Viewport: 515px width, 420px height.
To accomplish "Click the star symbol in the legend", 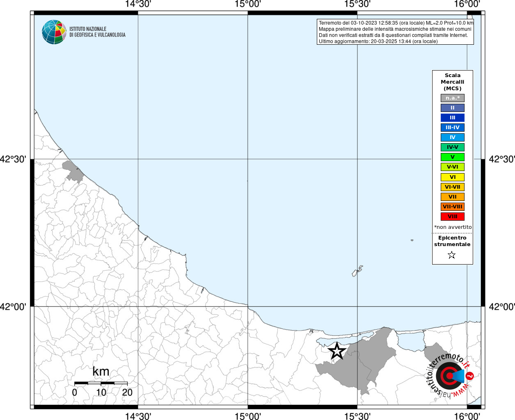I will pyautogui.click(x=452, y=255).
